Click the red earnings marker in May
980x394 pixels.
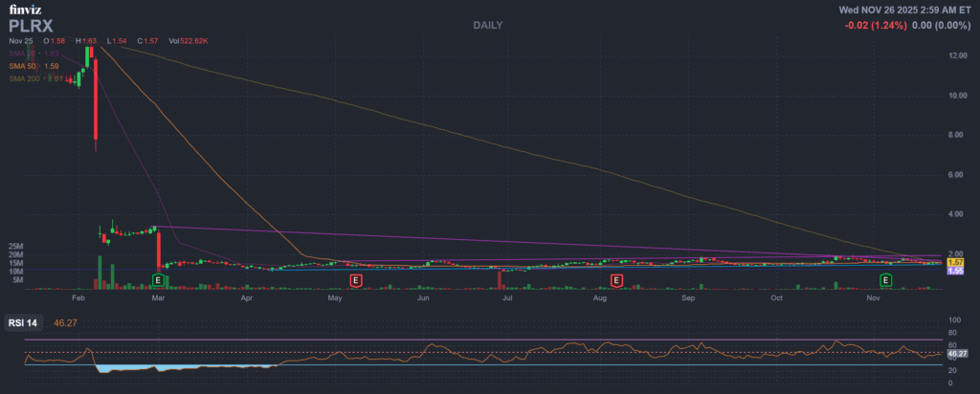356,279
